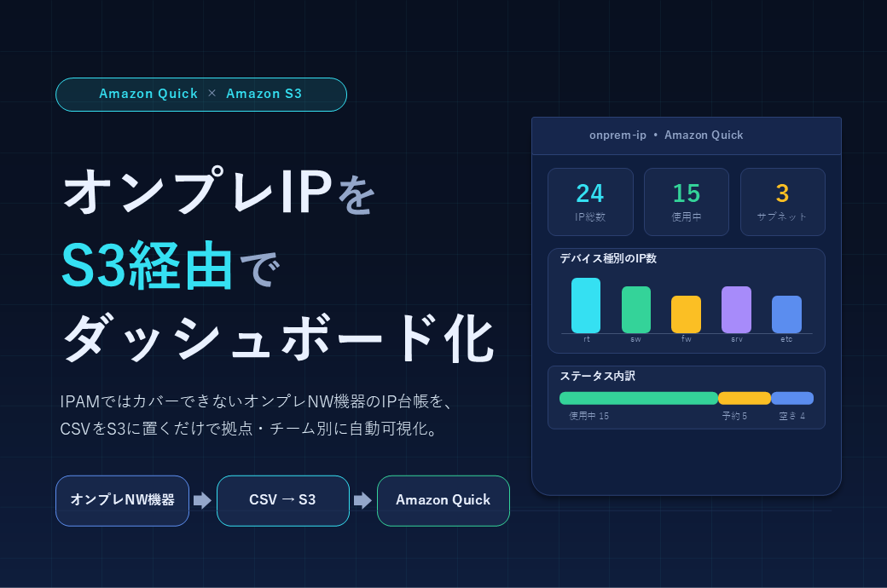Click the green sw bar in chart
The image size is (887, 588).
coord(636,310)
